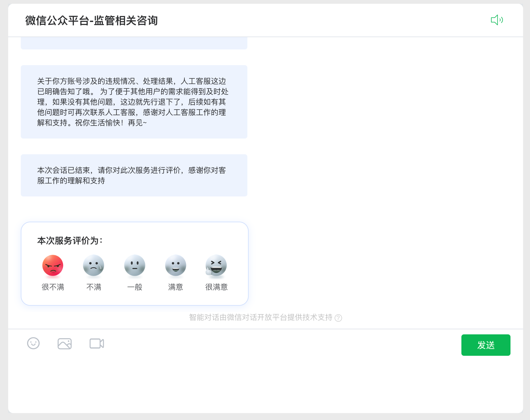530x420 pixels.
Task: Select the message starting 关于你方账号涉及的违规情况
Action: point(134,102)
